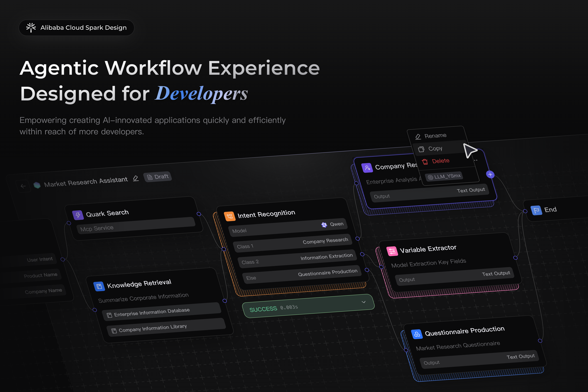
Task: Click the copy icon in the context menu
Action: (x=421, y=149)
